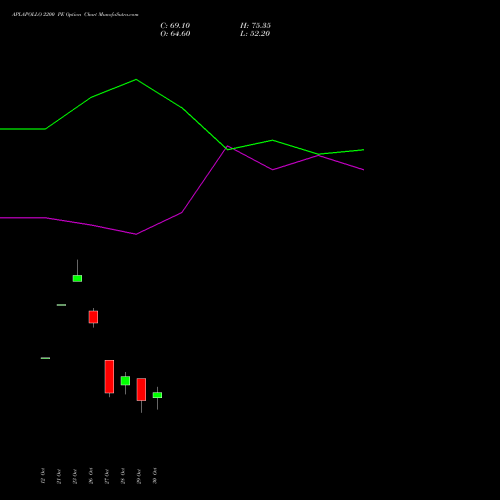Click the peak of the green line
The width and height of the screenshot is (500, 500).
(x=136, y=79)
